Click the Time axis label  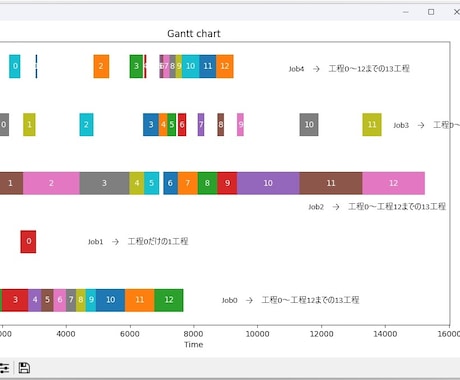194,344
